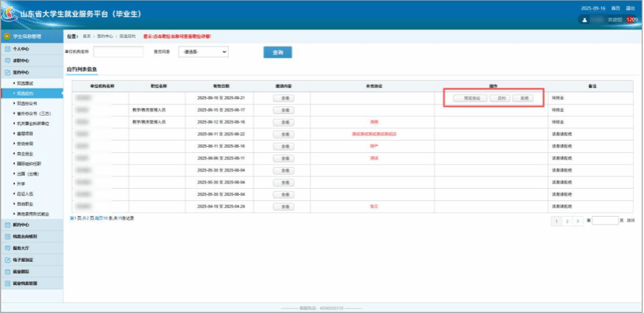The height and width of the screenshot is (313, 644).
Task: Click the 求职中心 sidebar icon
Action: [x=7, y=60]
